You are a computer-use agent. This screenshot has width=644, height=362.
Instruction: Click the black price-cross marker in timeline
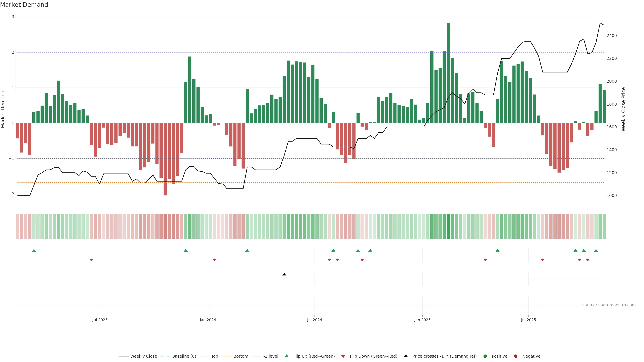[x=284, y=274]
